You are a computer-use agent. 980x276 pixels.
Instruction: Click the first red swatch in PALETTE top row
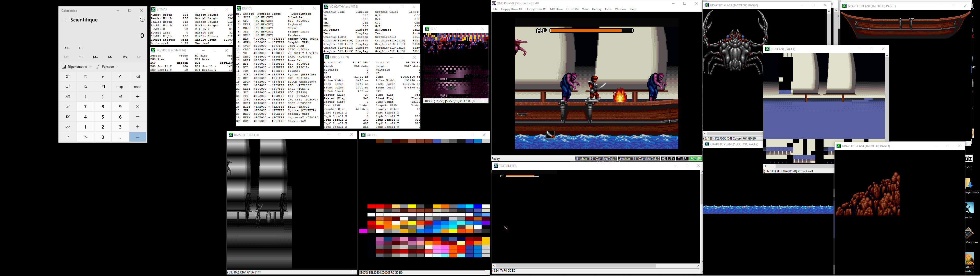point(371,206)
